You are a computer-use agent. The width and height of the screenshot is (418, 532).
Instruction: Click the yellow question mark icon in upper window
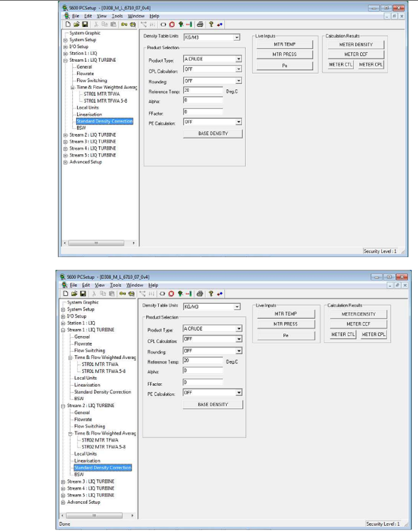coord(211,24)
